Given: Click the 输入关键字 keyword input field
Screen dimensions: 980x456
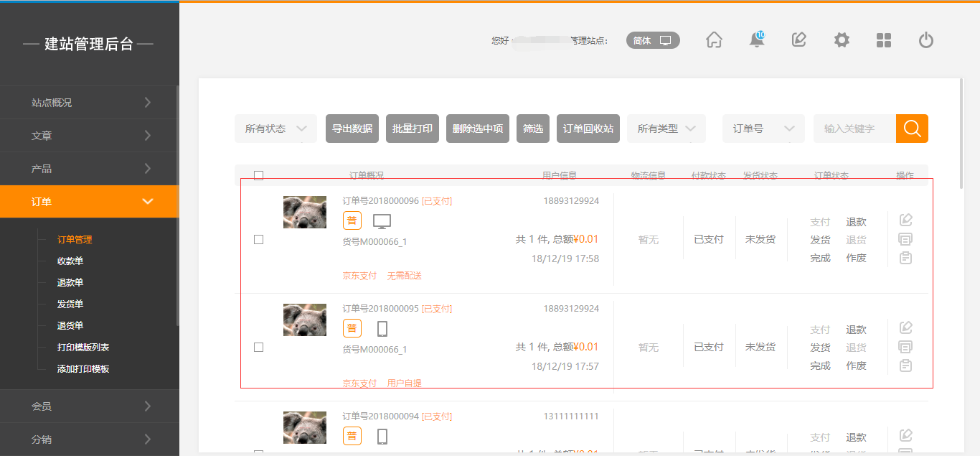Looking at the screenshot, I should click(x=854, y=129).
